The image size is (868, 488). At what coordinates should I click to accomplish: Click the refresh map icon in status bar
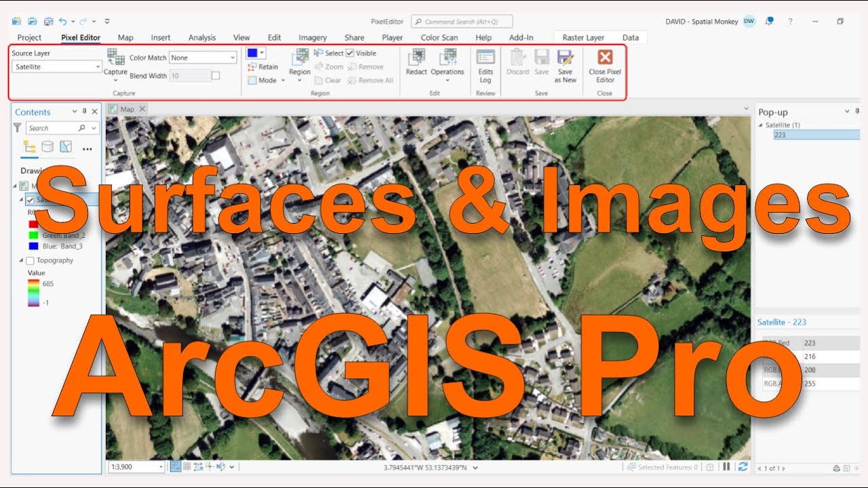743,467
